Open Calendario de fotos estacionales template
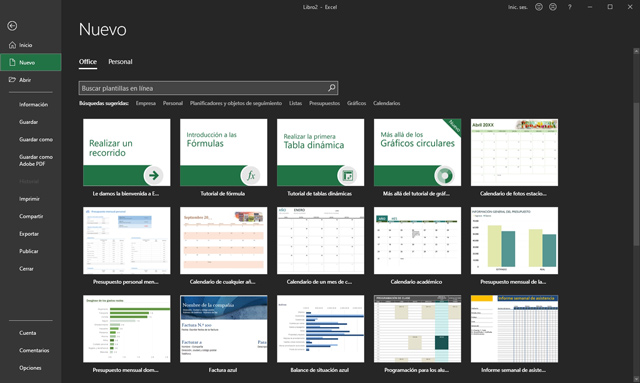This screenshot has width=640, height=383. (514, 152)
